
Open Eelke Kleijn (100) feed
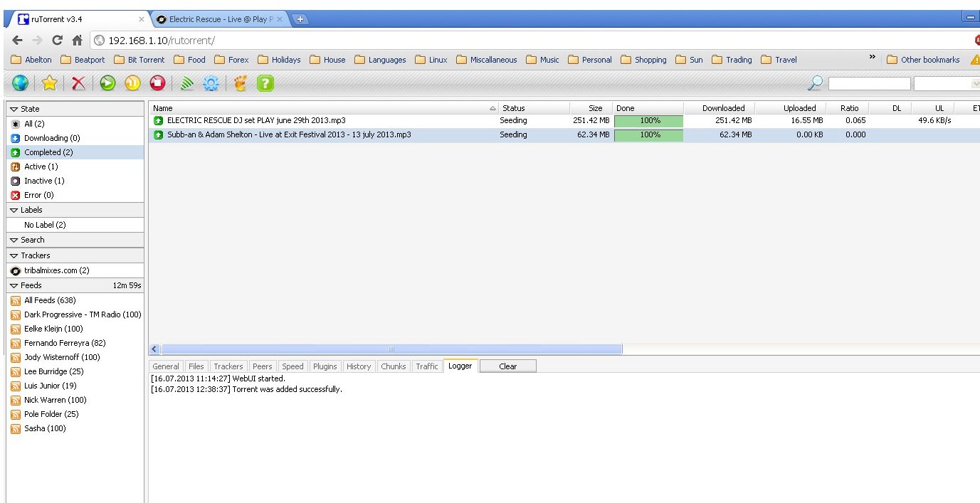click(75, 329)
